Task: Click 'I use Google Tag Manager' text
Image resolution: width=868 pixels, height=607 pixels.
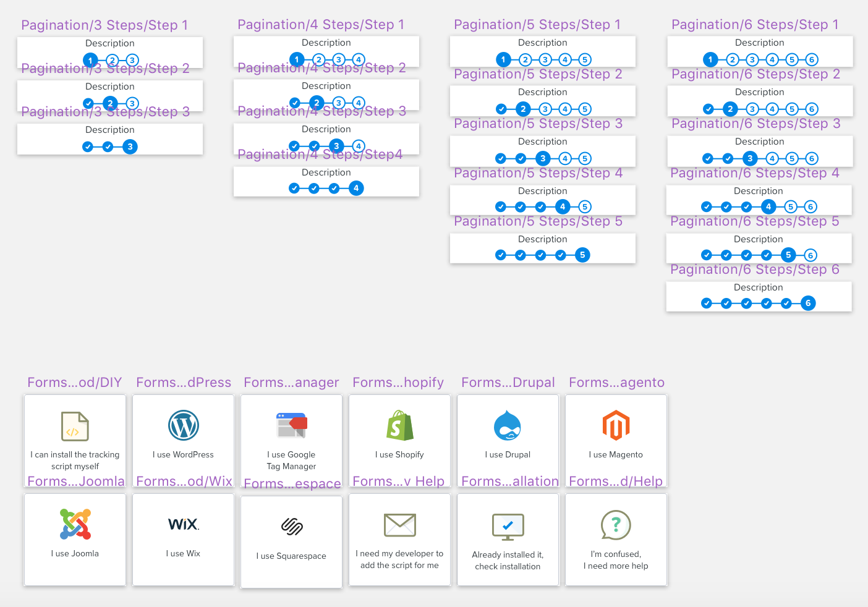Action: (291, 461)
